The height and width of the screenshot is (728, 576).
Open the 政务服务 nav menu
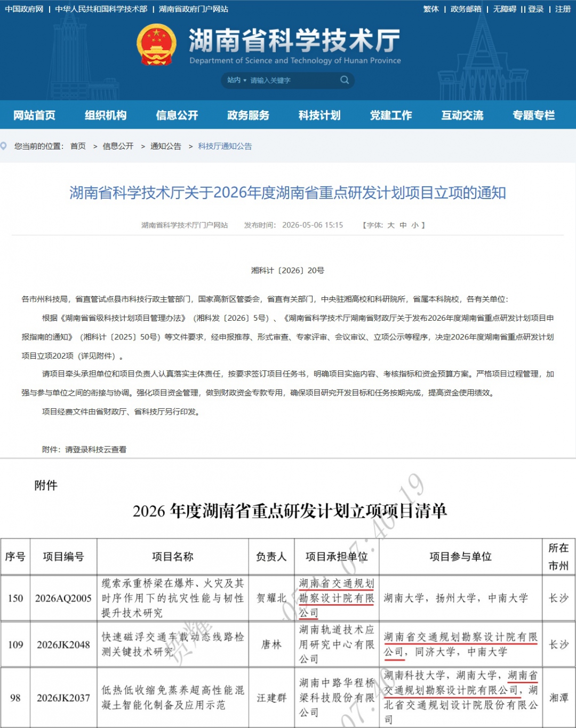coord(248,115)
